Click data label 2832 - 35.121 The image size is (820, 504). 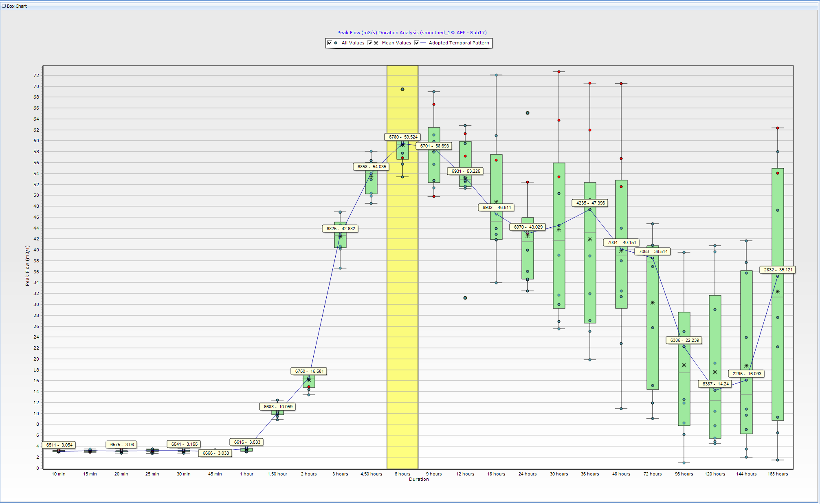(778, 270)
